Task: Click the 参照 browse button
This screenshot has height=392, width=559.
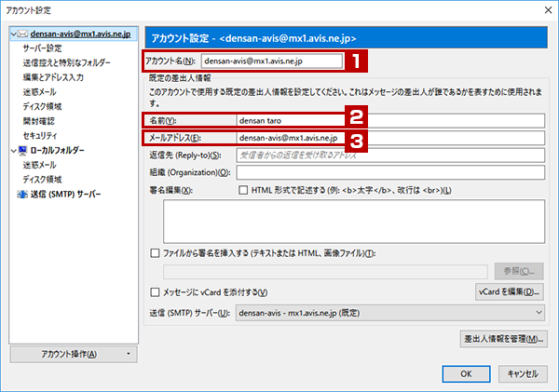Action: coord(519,272)
